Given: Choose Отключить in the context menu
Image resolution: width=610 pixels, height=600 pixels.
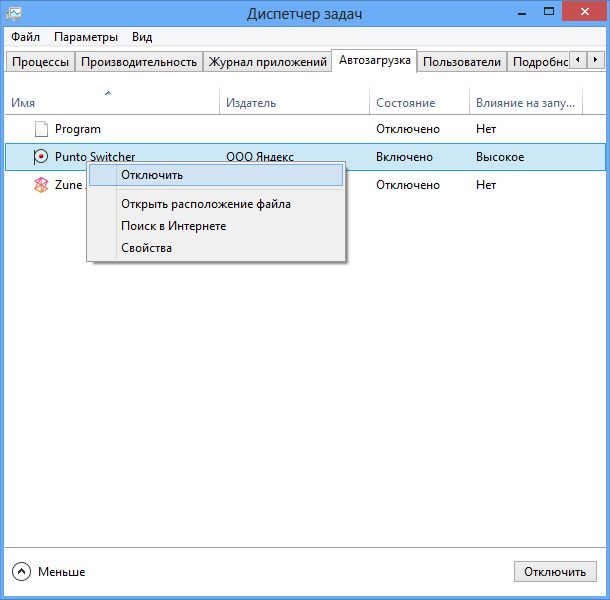Looking at the screenshot, I should pos(151,175).
